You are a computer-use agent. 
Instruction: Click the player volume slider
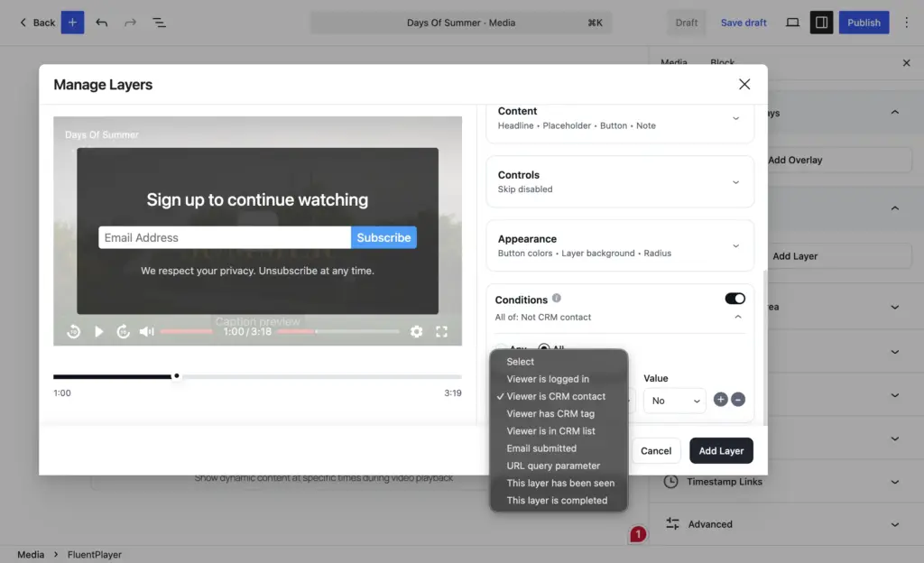point(186,331)
